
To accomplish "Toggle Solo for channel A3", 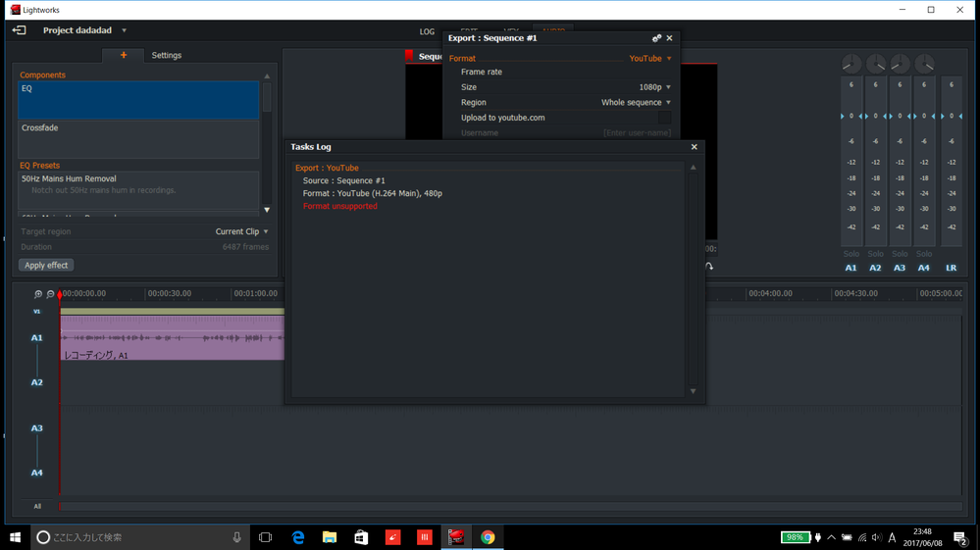I will (900, 254).
